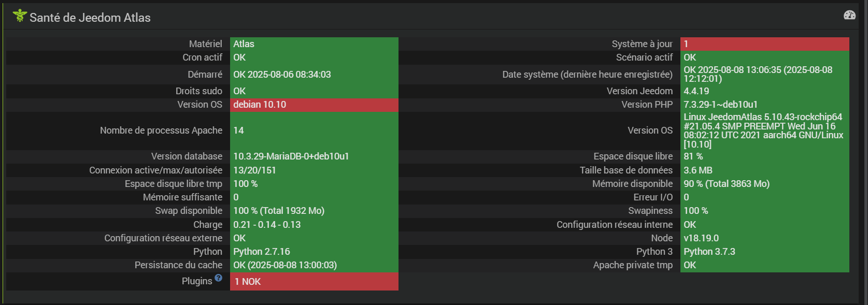This screenshot has width=868, height=305.
Task: Select the "0" value for Mémoire suffisante
Action: coord(236,197)
